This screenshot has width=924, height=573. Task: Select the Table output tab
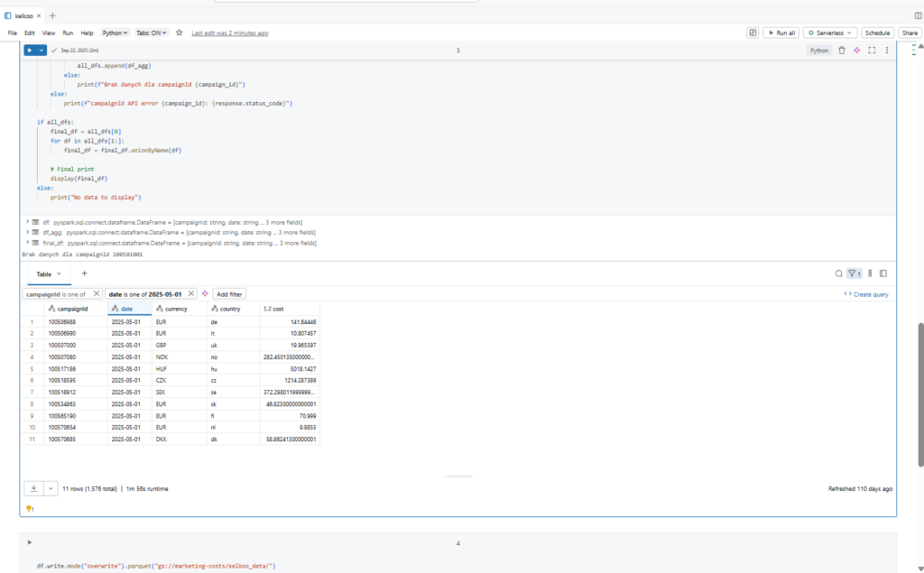(x=47, y=273)
